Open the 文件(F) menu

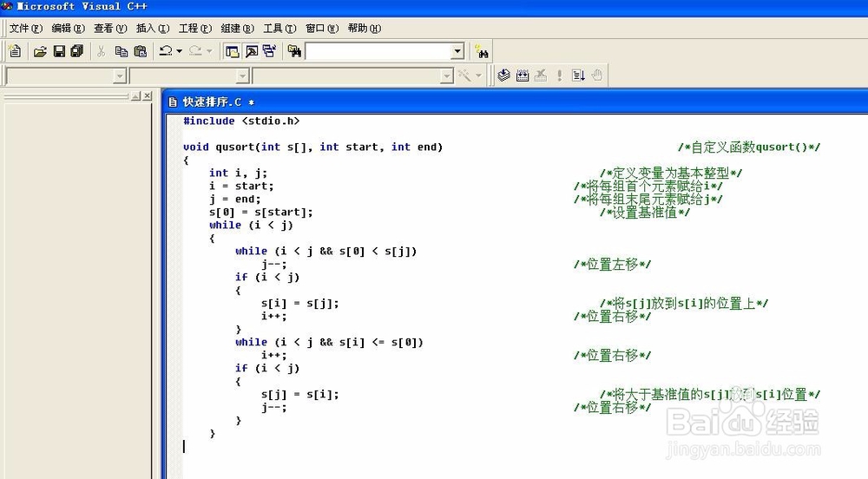pos(25,29)
